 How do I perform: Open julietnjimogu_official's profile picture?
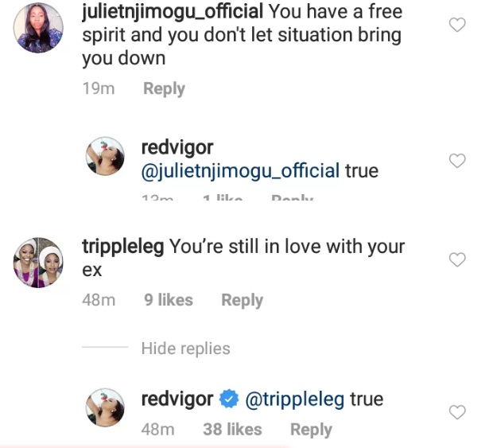point(38,28)
